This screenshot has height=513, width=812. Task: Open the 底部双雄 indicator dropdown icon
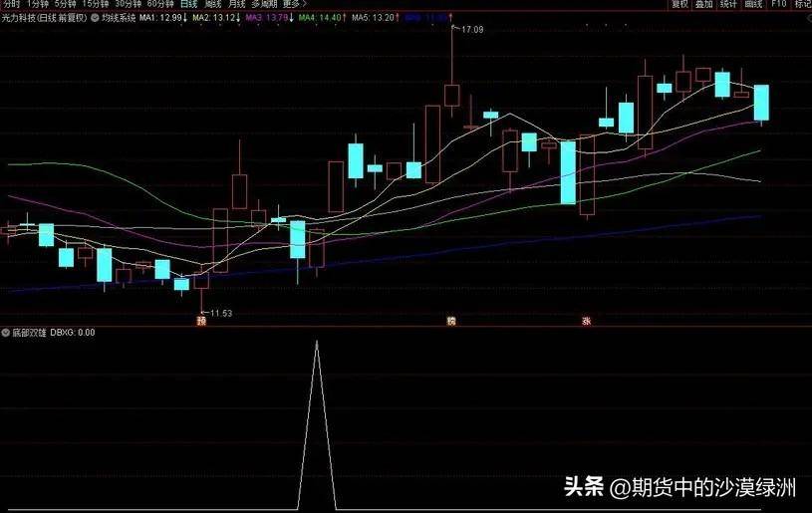[6, 333]
